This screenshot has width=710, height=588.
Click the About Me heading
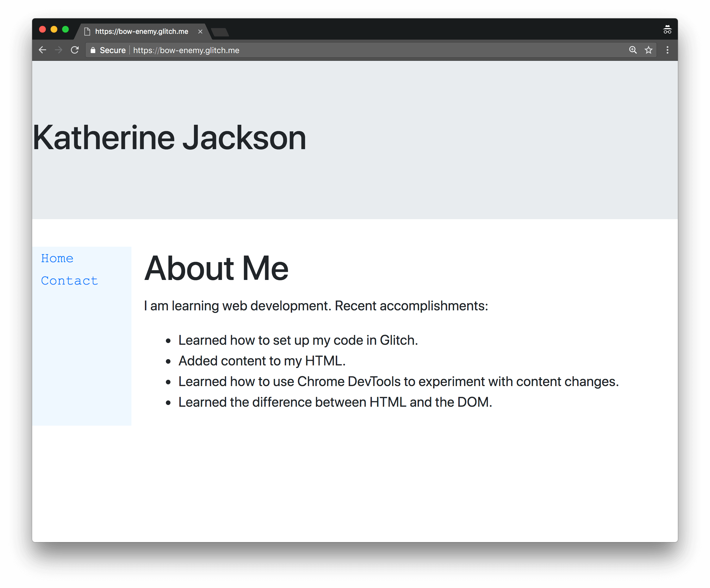point(216,268)
